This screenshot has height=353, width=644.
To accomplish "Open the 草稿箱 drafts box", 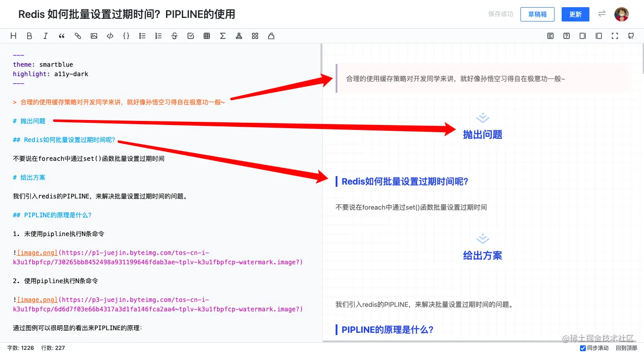I will tap(537, 14).
